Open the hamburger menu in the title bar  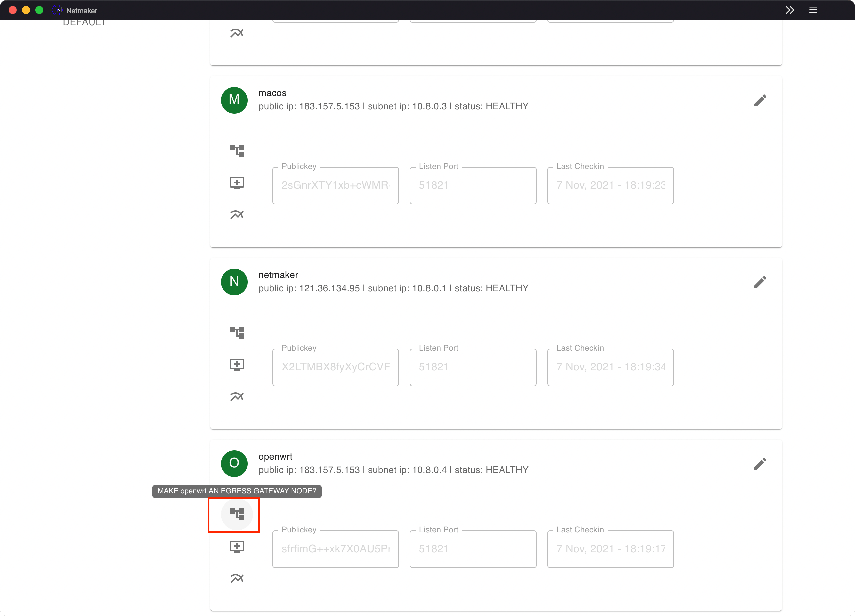(814, 10)
